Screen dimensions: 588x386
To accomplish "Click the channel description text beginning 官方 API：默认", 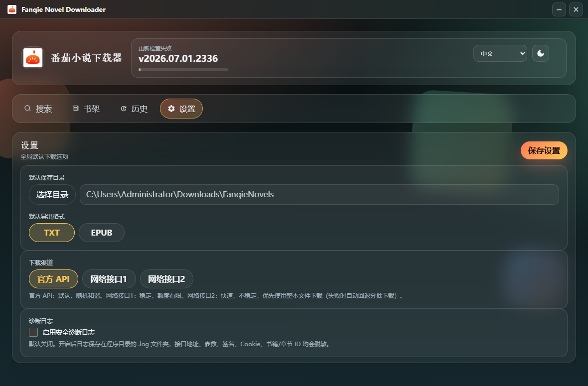I will [217, 296].
